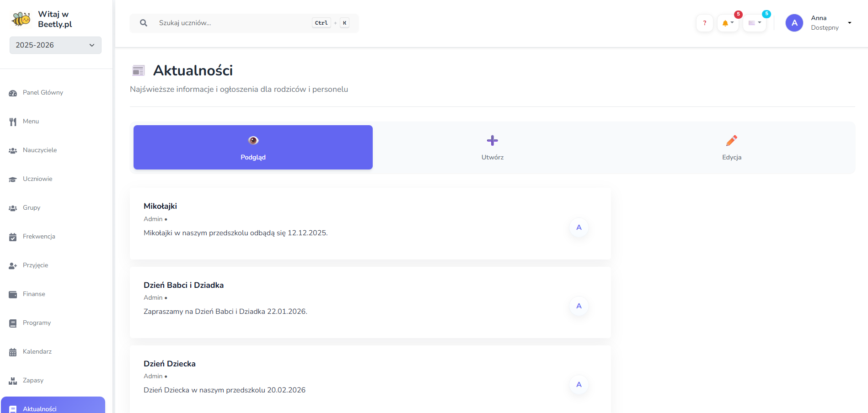The width and height of the screenshot is (868, 413).
Task: Open the notifications bell
Action: pyautogui.click(x=726, y=22)
